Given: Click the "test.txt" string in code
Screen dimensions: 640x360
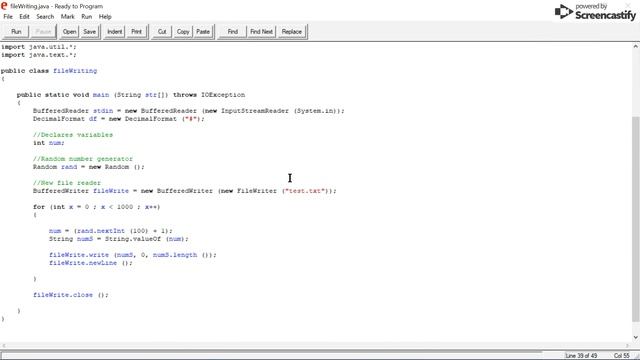Looking at the screenshot, I should [x=306, y=191].
